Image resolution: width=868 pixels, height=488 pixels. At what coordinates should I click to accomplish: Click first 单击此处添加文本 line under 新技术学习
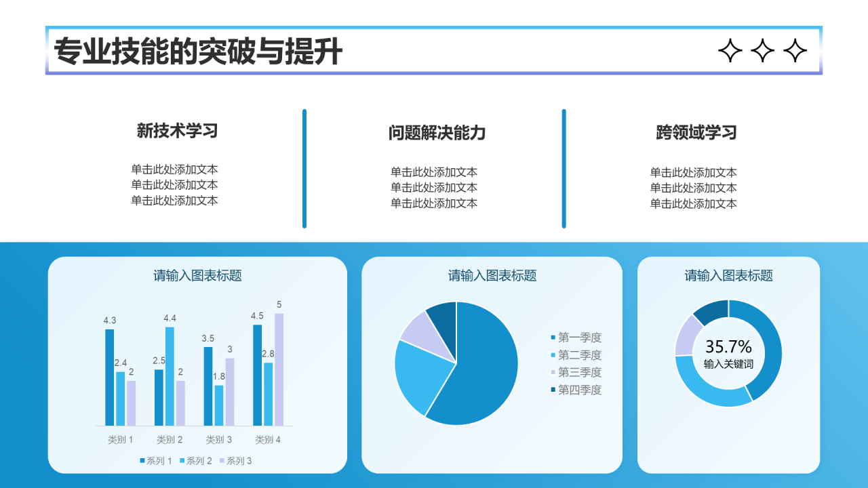coord(175,169)
